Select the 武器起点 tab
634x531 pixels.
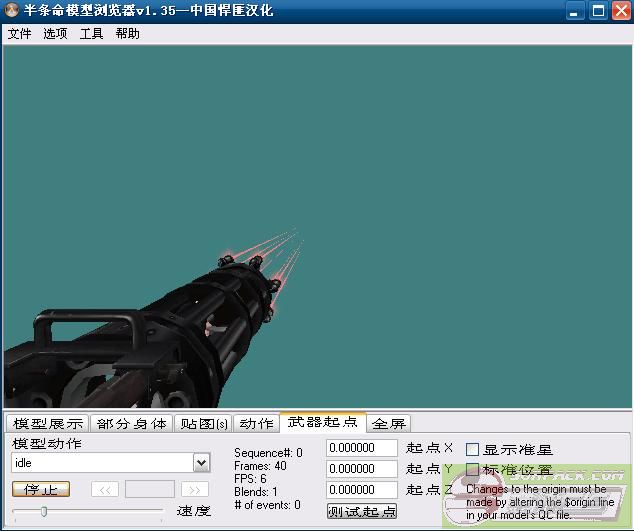322,422
